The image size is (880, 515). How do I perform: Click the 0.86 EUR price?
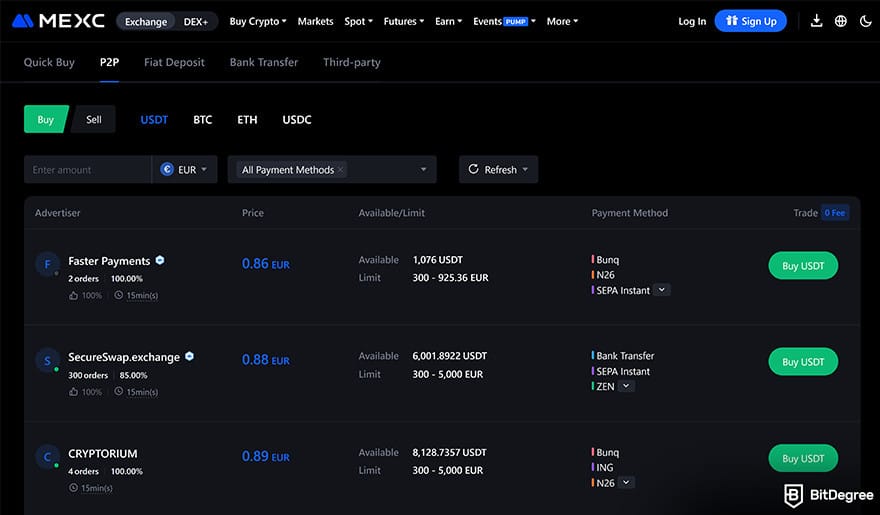[265, 264]
